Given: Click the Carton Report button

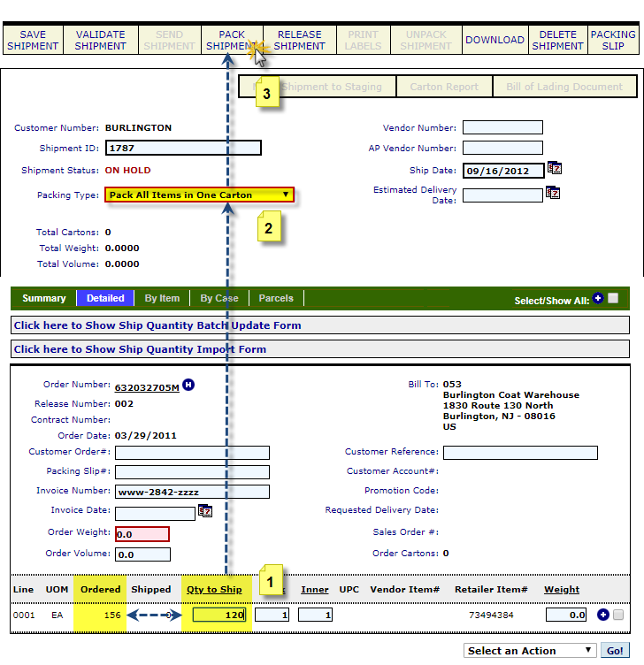Looking at the screenshot, I should (x=444, y=87).
